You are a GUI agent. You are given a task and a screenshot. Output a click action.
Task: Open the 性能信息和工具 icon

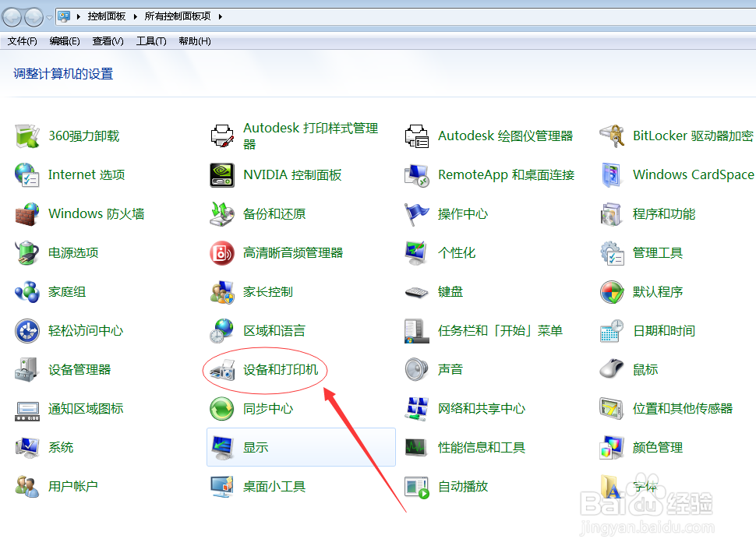point(417,448)
